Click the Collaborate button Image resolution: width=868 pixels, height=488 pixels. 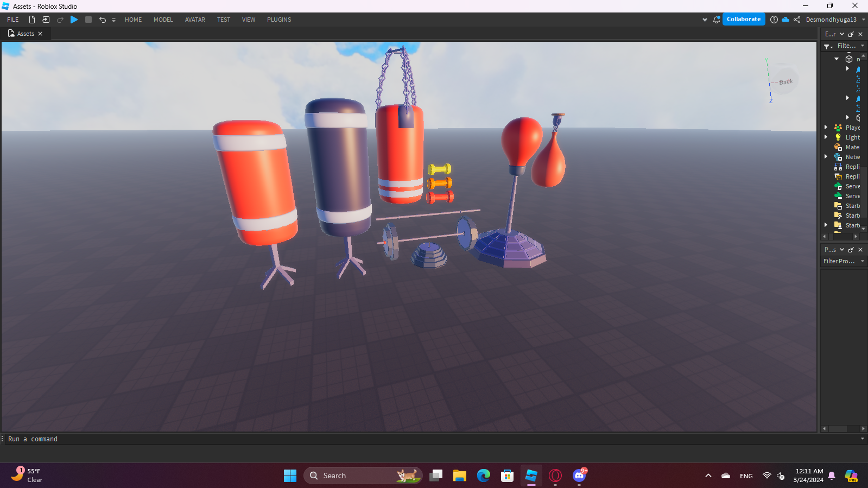click(744, 19)
